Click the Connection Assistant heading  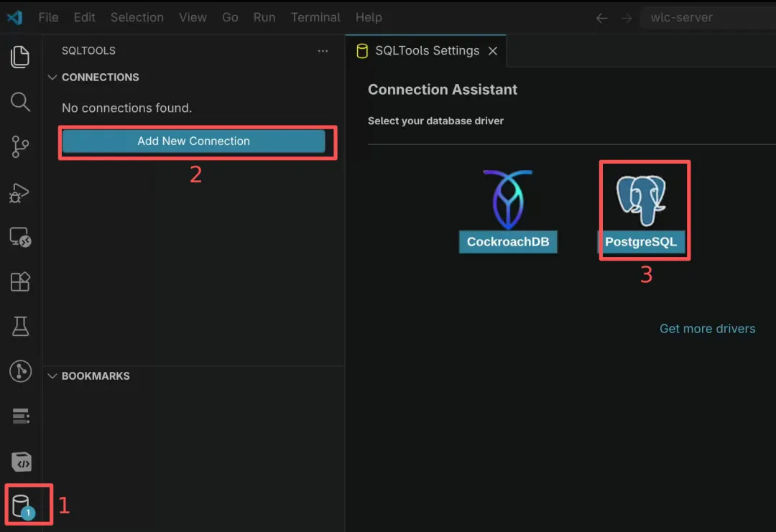click(x=443, y=90)
